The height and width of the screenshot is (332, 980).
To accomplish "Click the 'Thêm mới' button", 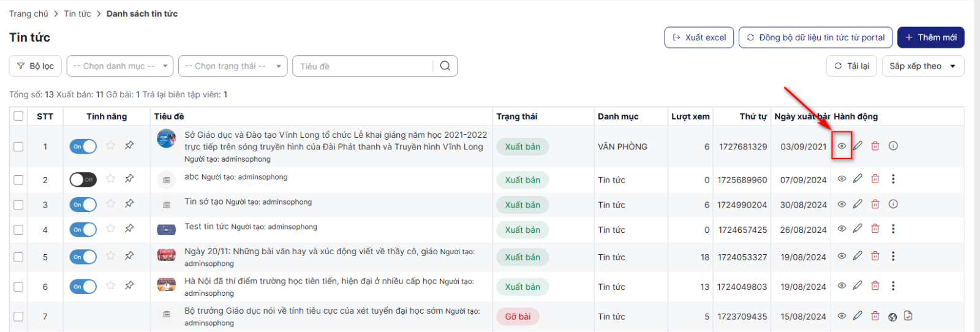I will pyautogui.click(x=930, y=37).
